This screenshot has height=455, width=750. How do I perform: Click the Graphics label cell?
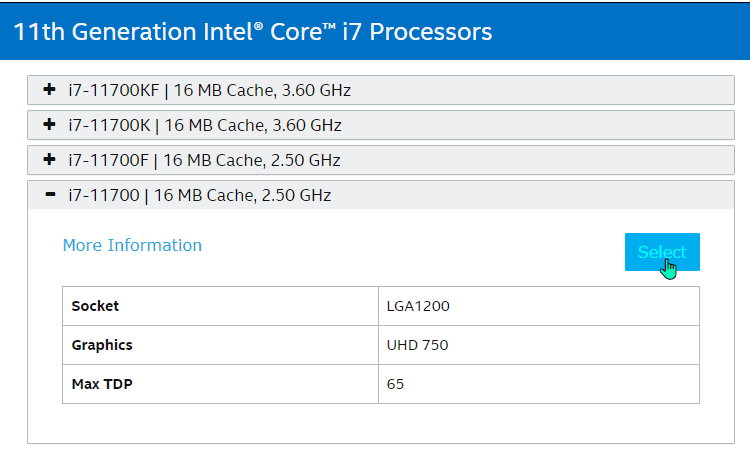(221, 345)
